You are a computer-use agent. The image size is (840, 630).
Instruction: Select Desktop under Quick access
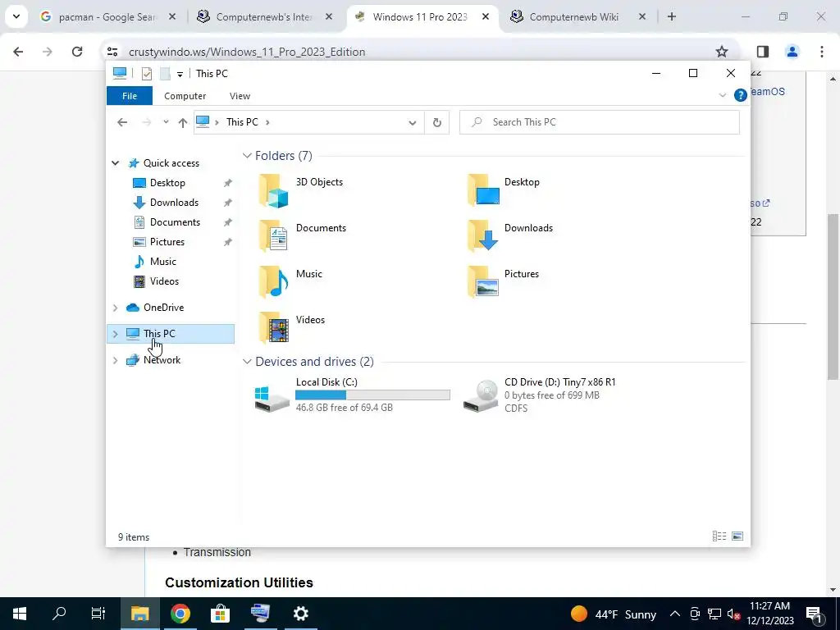pyautogui.click(x=167, y=183)
